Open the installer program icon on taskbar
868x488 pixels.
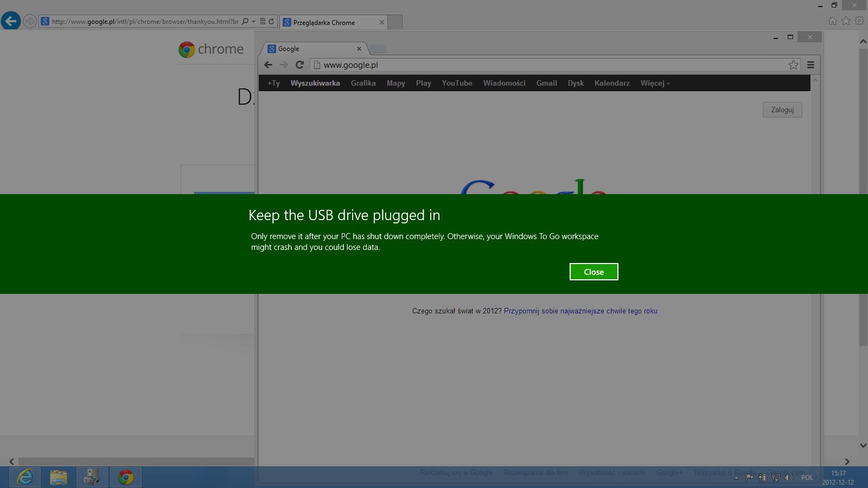(x=92, y=477)
